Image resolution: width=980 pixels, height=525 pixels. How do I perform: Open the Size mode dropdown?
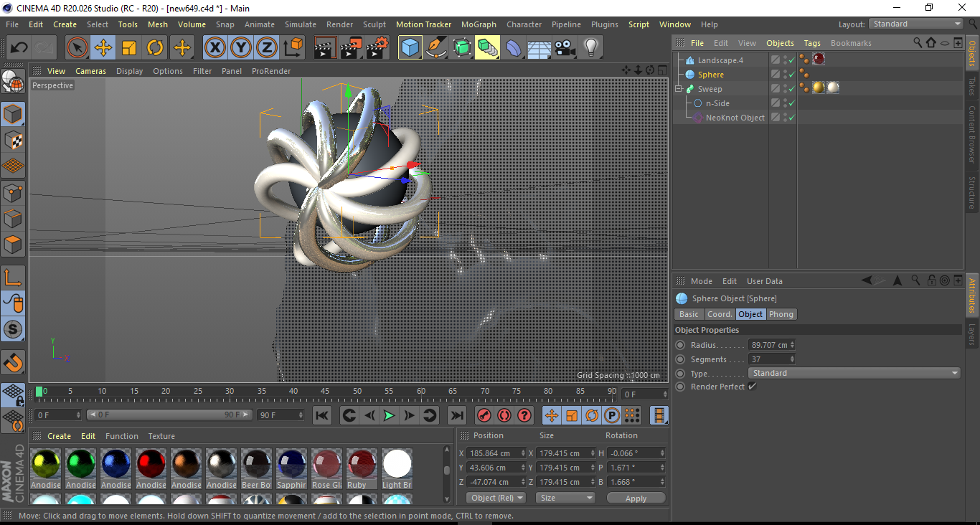pos(566,498)
